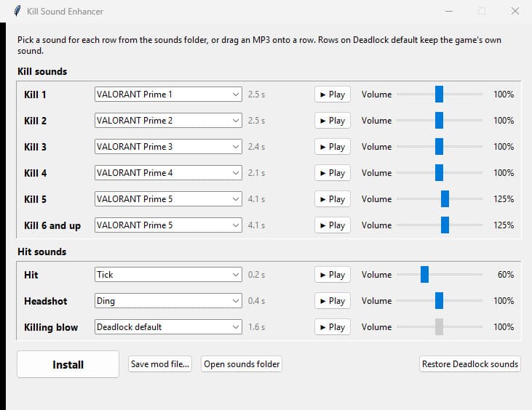Click the feather app icon in title bar
This screenshot has width=532, height=410.
click(17, 11)
